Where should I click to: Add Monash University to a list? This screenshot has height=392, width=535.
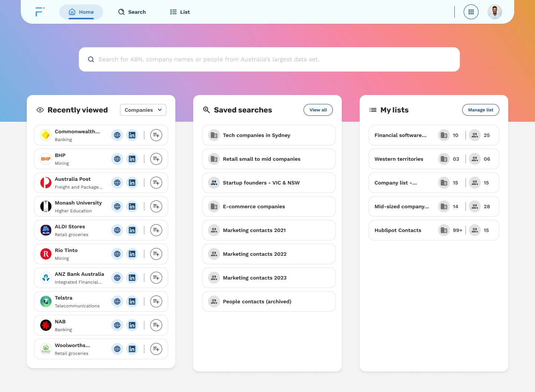(x=156, y=206)
